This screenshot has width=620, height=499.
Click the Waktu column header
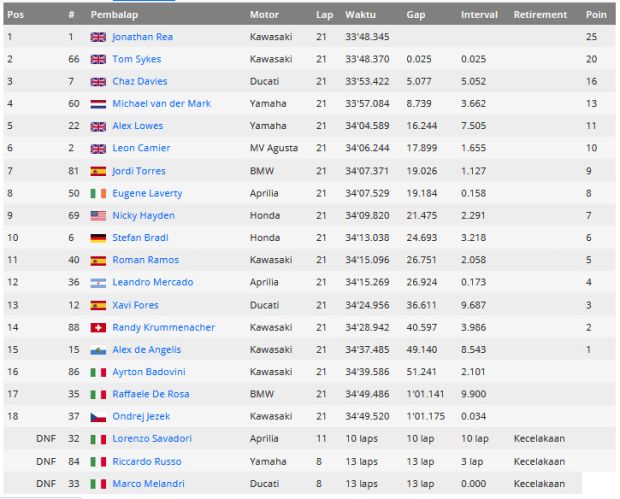click(360, 15)
